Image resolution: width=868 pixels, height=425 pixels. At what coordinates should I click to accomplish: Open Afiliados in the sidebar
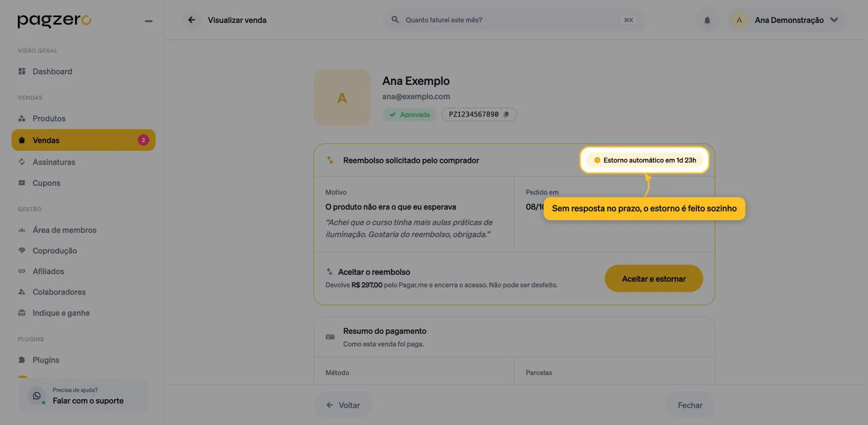pyautogui.click(x=83, y=271)
